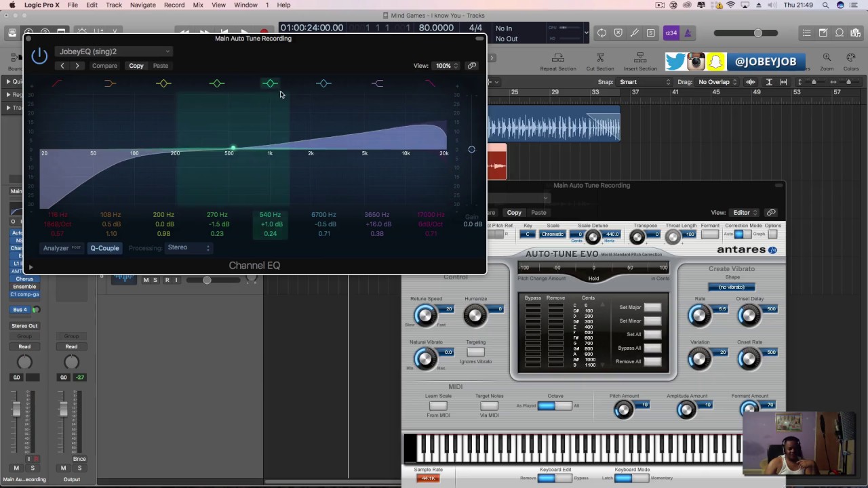Click the Set Major button in Auto-Tune

(652, 307)
